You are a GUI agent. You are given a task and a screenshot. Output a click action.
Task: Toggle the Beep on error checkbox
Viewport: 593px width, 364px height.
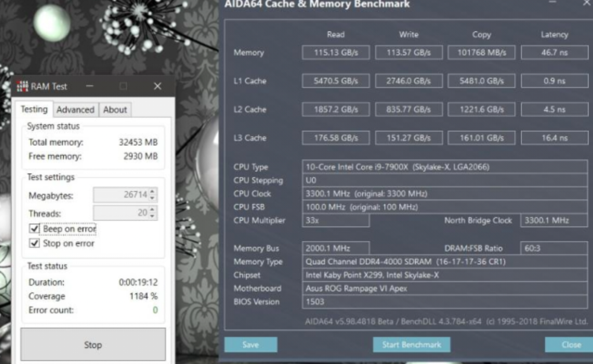(x=34, y=229)
